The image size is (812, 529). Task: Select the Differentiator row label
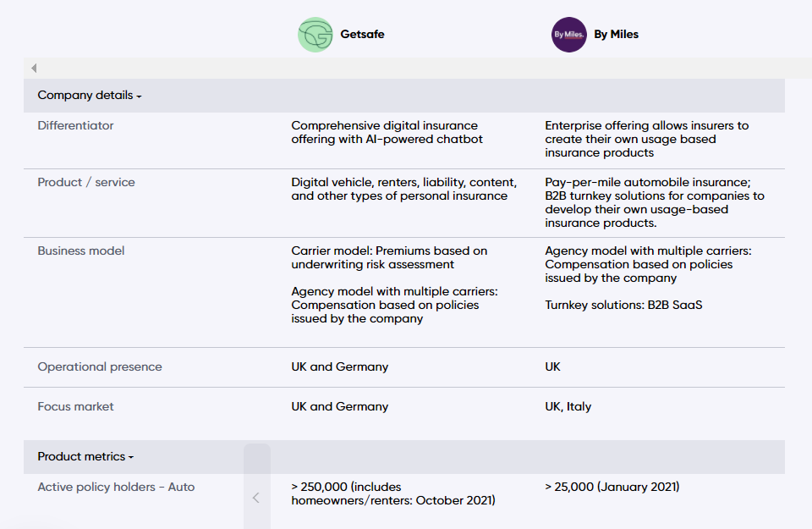pos(75,125)
